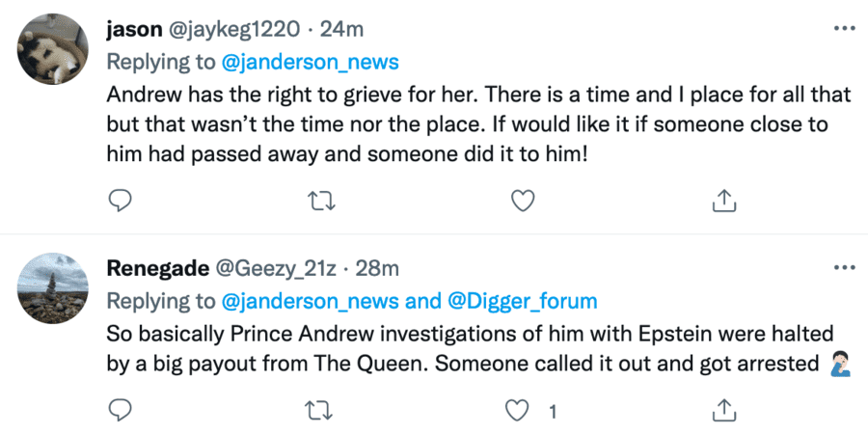Open more options on Renegade's tweet

pyautogui.click(x=844, y=267)
